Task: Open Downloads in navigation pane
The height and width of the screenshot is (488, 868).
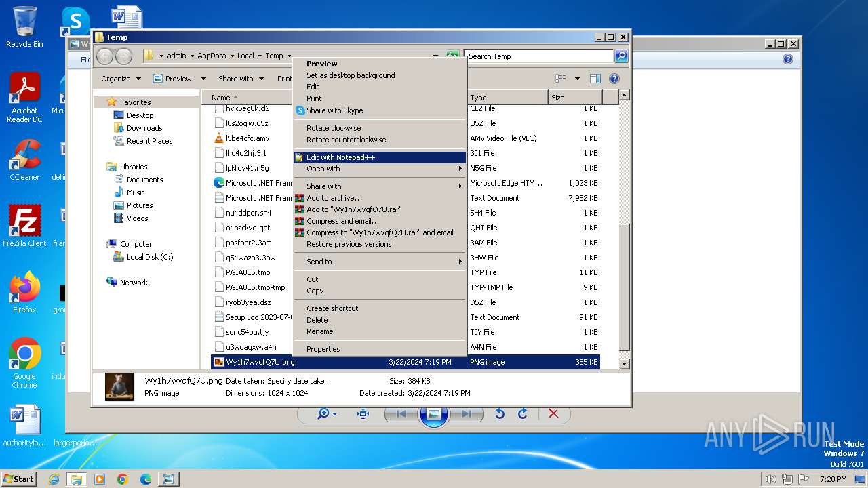Action: 144,128
